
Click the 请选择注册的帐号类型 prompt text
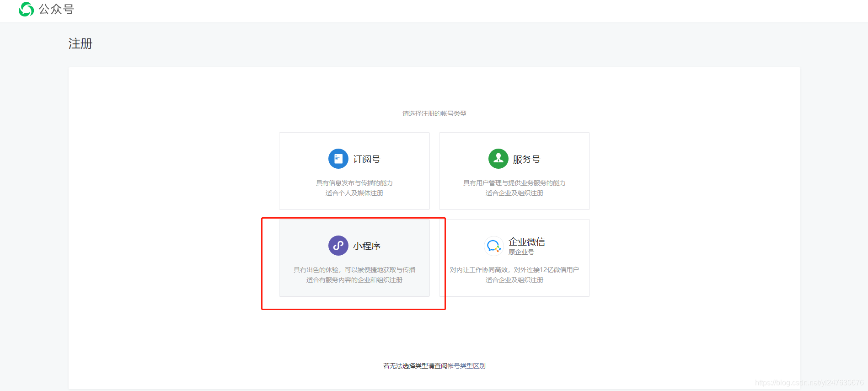coord(434,113)
